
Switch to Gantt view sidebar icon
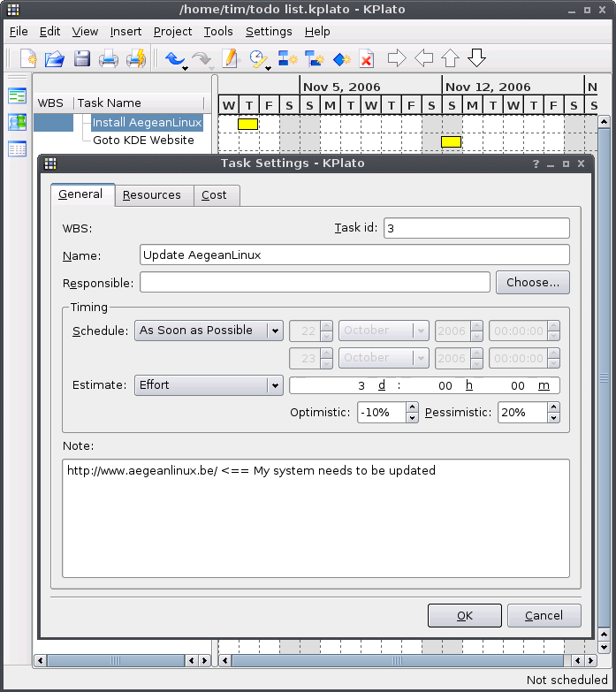click(x=17, y=95)
